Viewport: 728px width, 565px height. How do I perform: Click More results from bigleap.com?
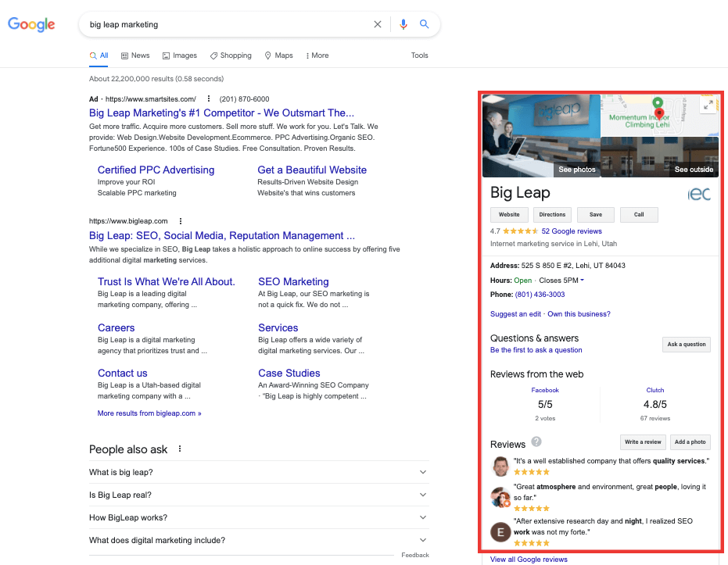coord(149,413)
